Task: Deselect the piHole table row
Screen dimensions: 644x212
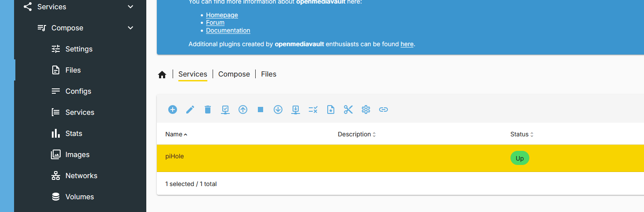Action: [x=400, y=158]
